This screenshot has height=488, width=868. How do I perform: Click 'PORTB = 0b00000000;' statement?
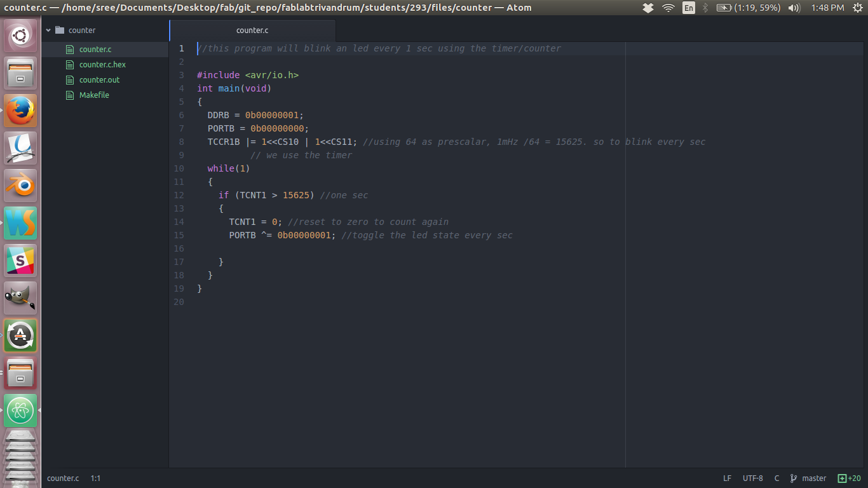[x=259, y=128]
